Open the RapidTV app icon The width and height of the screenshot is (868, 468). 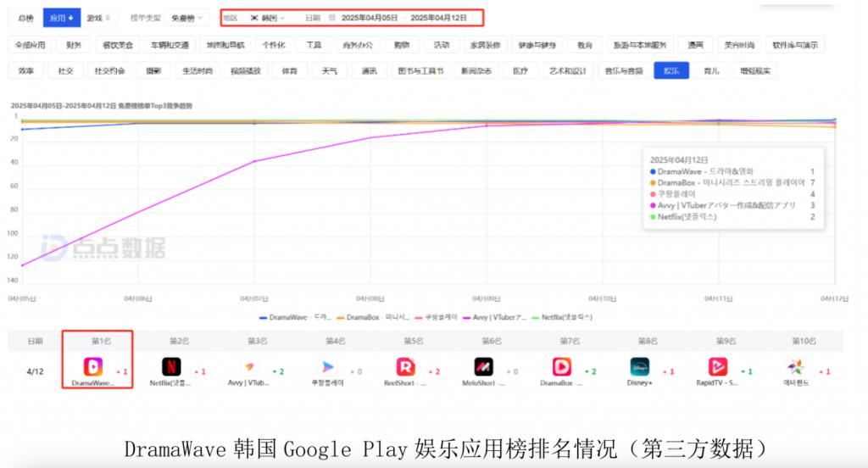[718, 366]
